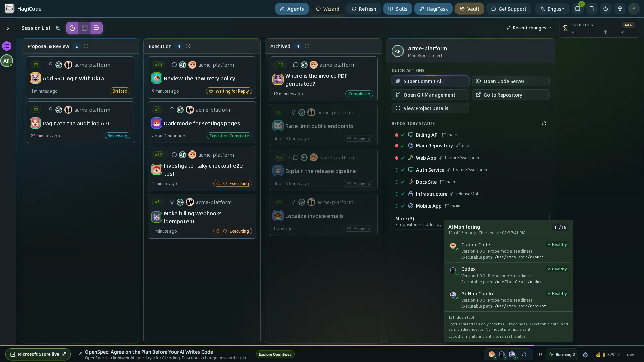Viewport: 644px width, 362px height.
Task: Switch to the table layout view button
Action: pyautogui.click(x=85, y=28)
